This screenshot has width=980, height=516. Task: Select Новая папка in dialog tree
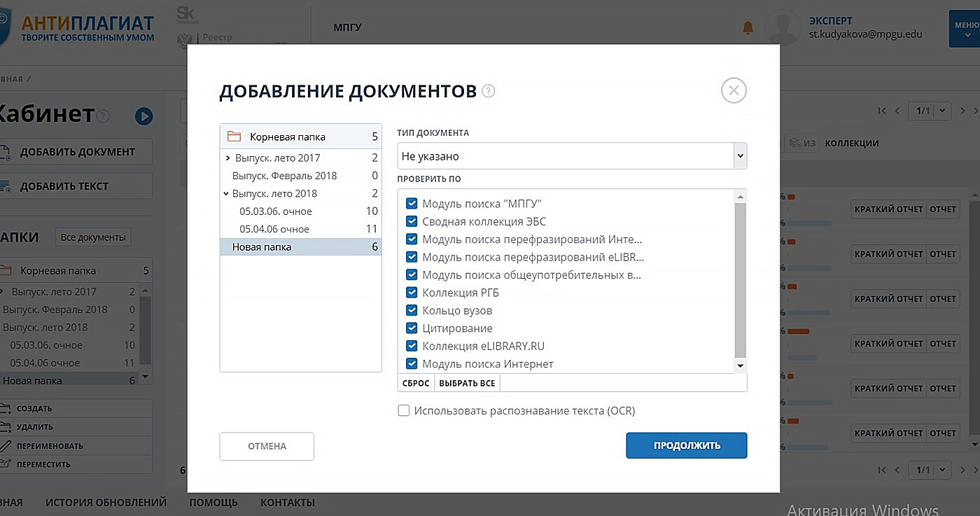click(x=301, y=246)
